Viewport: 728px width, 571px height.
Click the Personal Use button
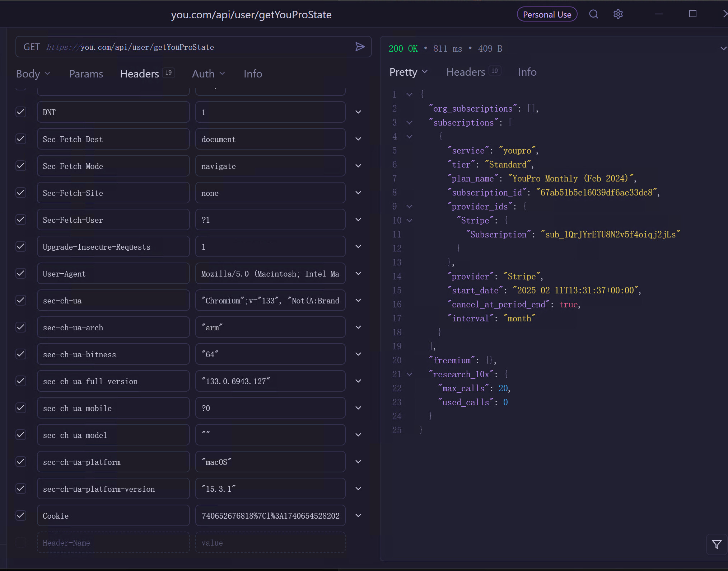point(547,14)
